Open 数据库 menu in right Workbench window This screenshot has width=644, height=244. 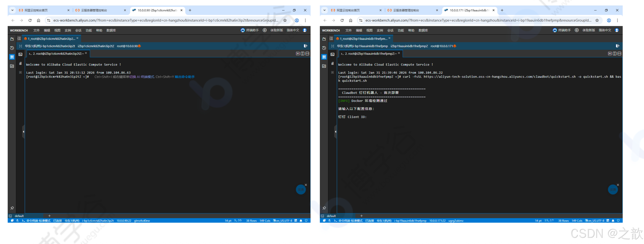pos(423,30)
